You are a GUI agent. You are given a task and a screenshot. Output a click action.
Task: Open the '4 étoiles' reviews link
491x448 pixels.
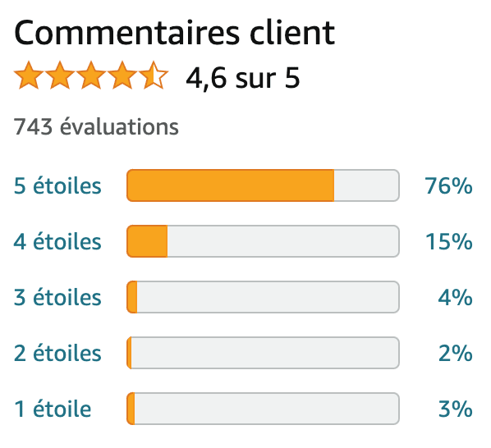(x=57, y=241)
